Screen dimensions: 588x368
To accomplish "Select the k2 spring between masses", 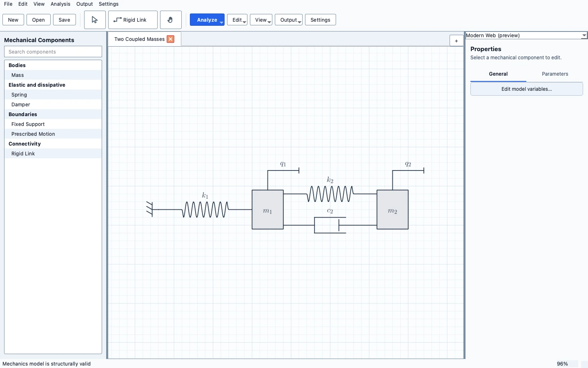I will coord(330,194).
